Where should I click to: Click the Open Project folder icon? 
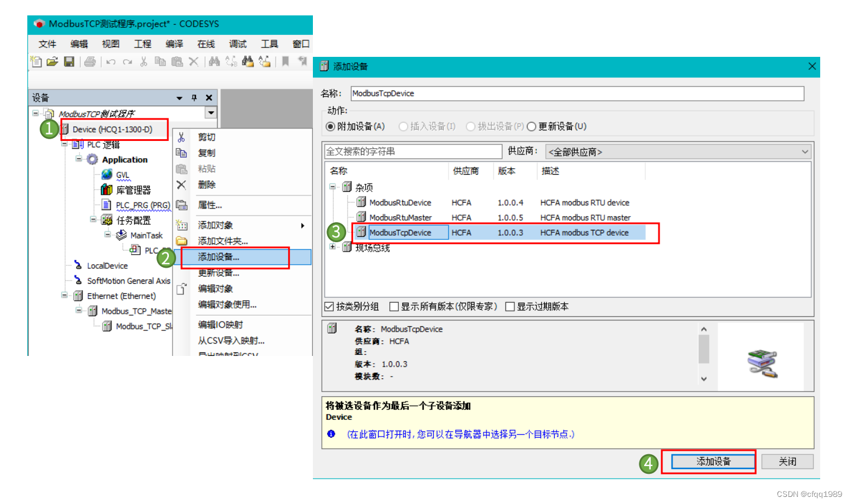52,61
